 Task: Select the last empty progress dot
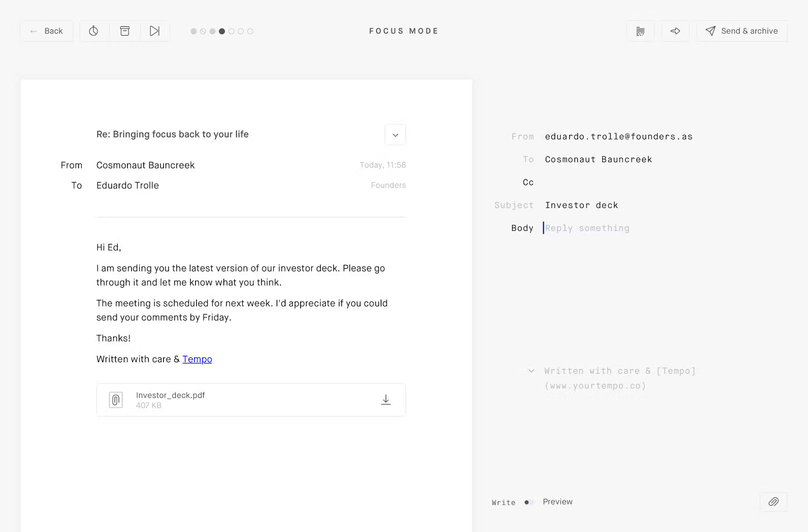pos(250,31)
